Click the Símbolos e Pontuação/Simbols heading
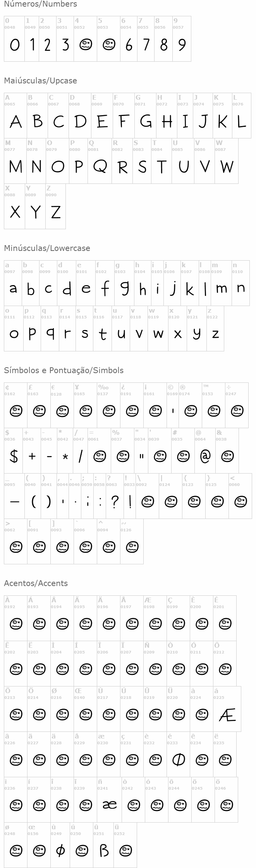The height and width of the screenshot is (868, 256). [64, 370]
